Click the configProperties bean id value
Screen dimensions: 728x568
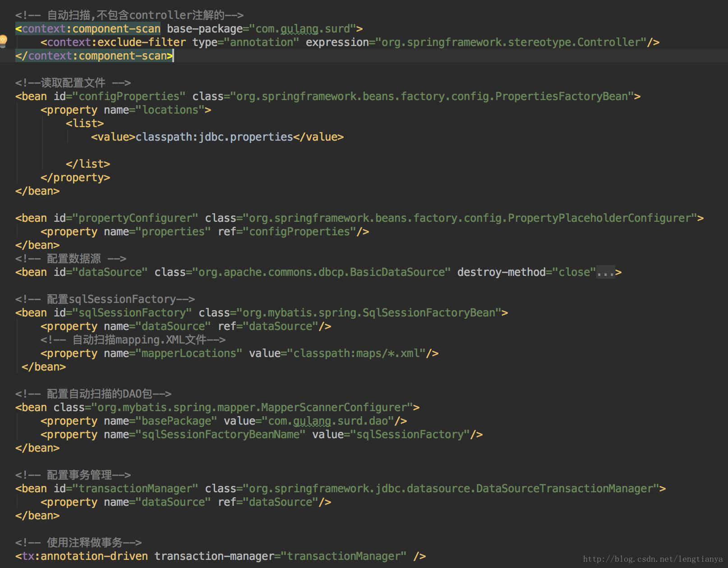(x=129, y=96)
